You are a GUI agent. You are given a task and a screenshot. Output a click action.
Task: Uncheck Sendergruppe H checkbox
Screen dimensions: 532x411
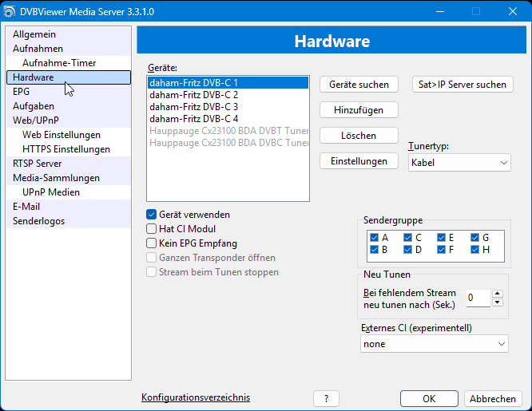point(474,250)
